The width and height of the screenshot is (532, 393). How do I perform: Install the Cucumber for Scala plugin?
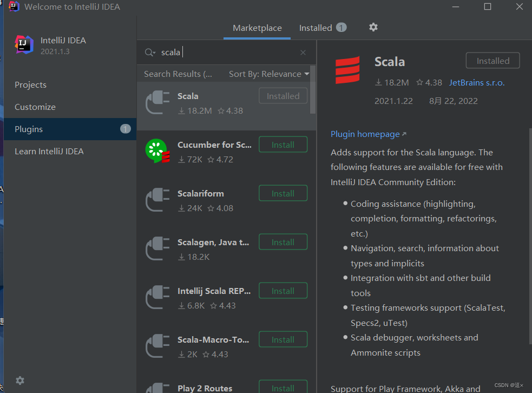coord(283,145)
